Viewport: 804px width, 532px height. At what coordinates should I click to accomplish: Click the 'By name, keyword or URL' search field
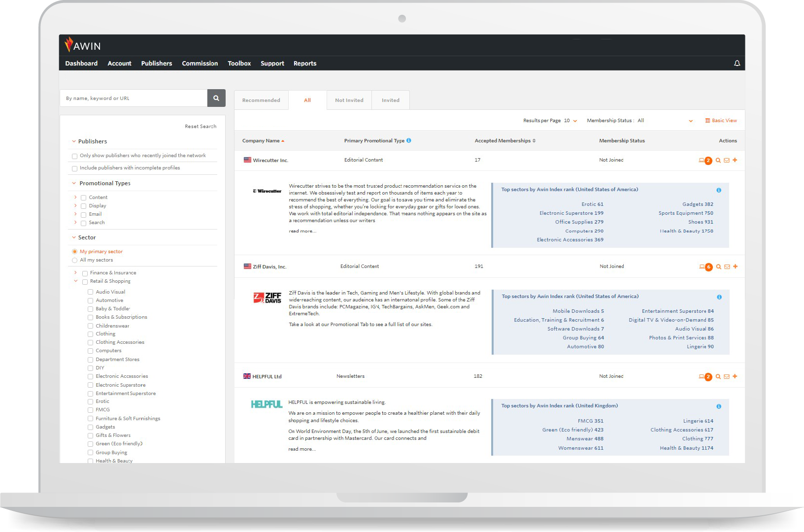click(x=134, y=98)
